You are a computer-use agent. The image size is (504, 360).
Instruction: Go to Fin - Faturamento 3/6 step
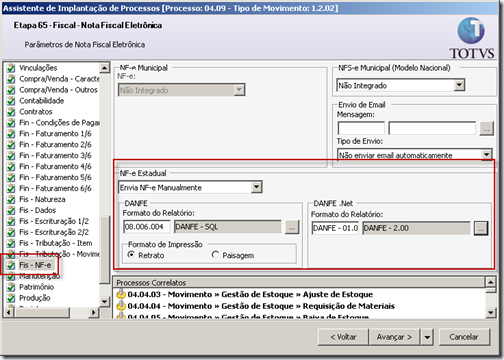click(55, 156)
